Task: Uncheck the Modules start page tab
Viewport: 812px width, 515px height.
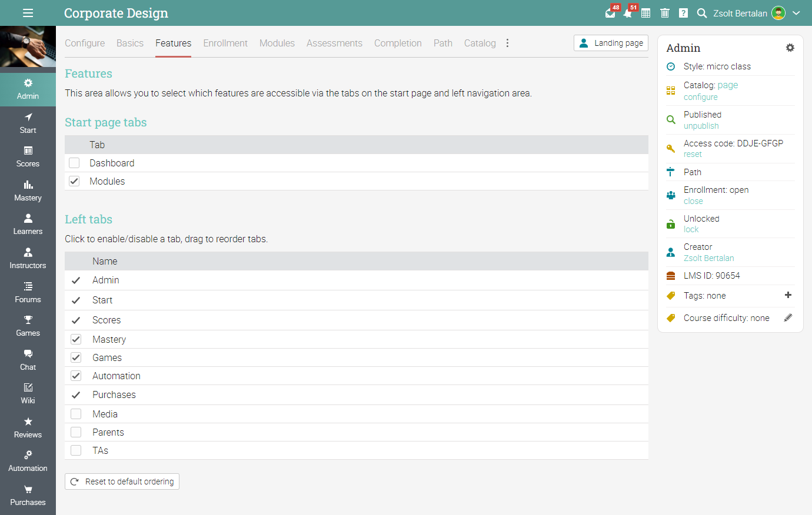Action: click(74, 181)
